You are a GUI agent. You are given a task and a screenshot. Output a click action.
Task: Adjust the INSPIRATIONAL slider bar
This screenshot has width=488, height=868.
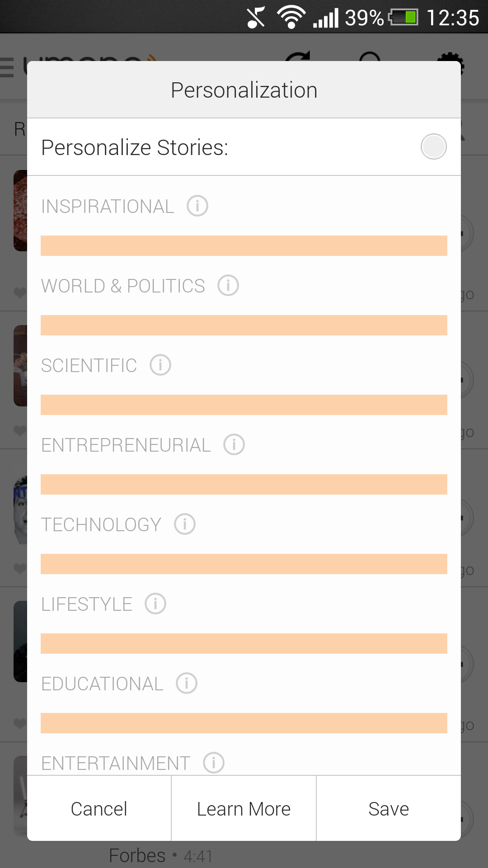(244, 246)
